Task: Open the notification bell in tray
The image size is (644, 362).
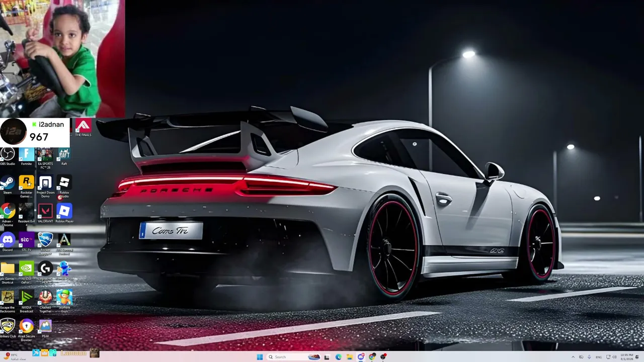Action: pyautogui.click(x=637, y=357)
